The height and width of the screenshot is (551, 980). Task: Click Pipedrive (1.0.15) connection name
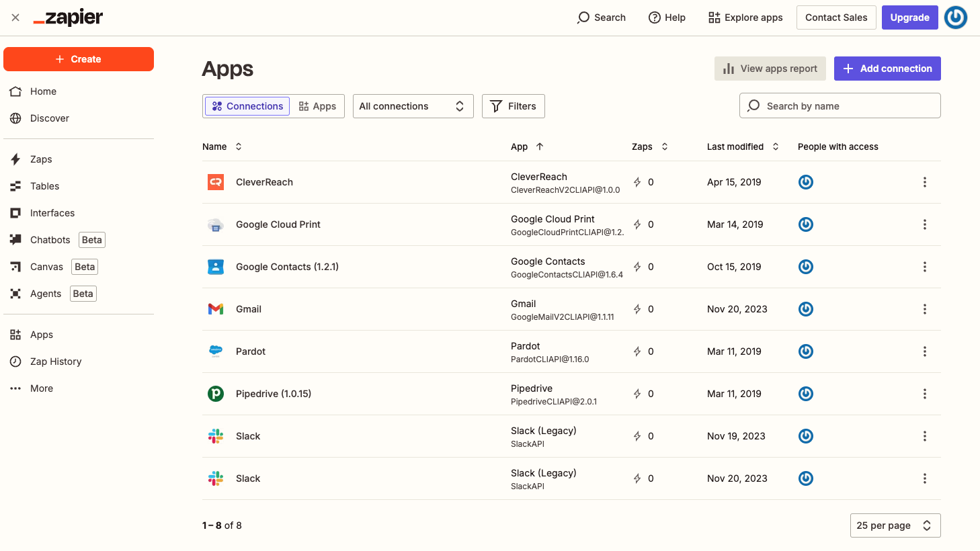coord(274,394)
